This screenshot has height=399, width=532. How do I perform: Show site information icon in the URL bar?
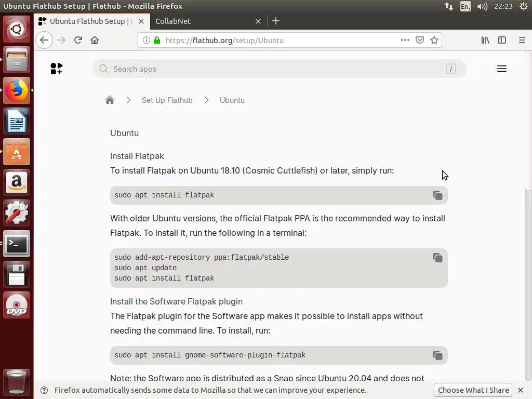[146, 40]
